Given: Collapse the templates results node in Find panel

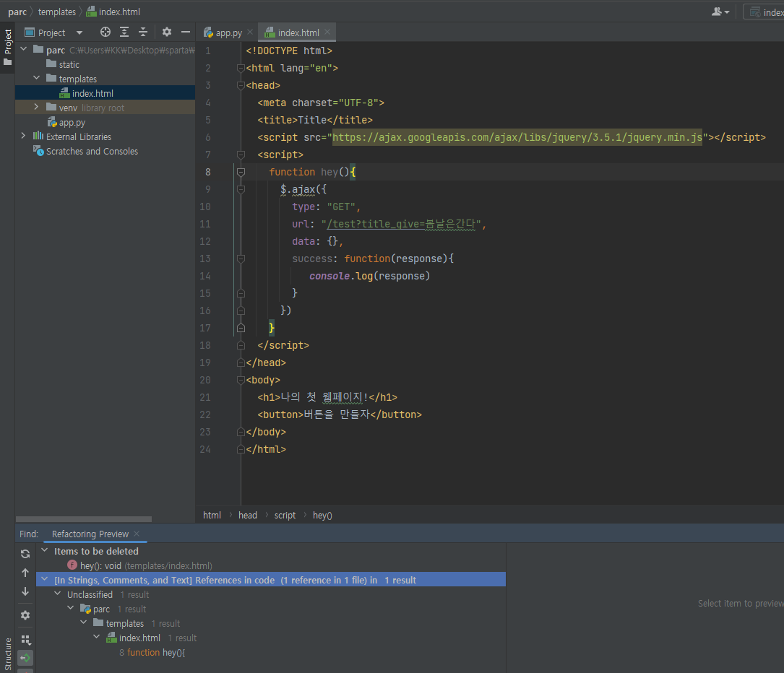Looking at the screenshot, I should 84,623.
